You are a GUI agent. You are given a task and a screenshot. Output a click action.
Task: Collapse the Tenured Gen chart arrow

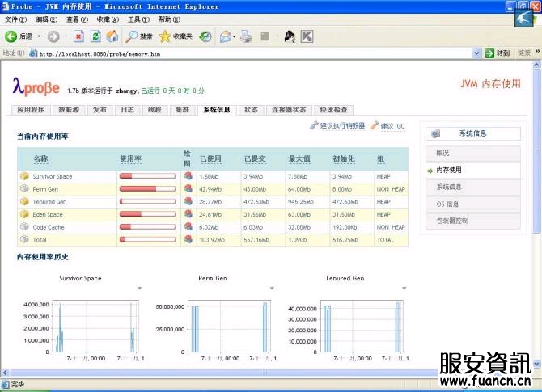[404, 288]
